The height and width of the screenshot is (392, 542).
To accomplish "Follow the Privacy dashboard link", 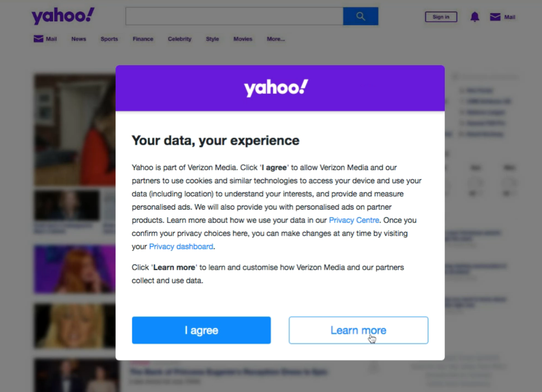I will click(181, 246).
